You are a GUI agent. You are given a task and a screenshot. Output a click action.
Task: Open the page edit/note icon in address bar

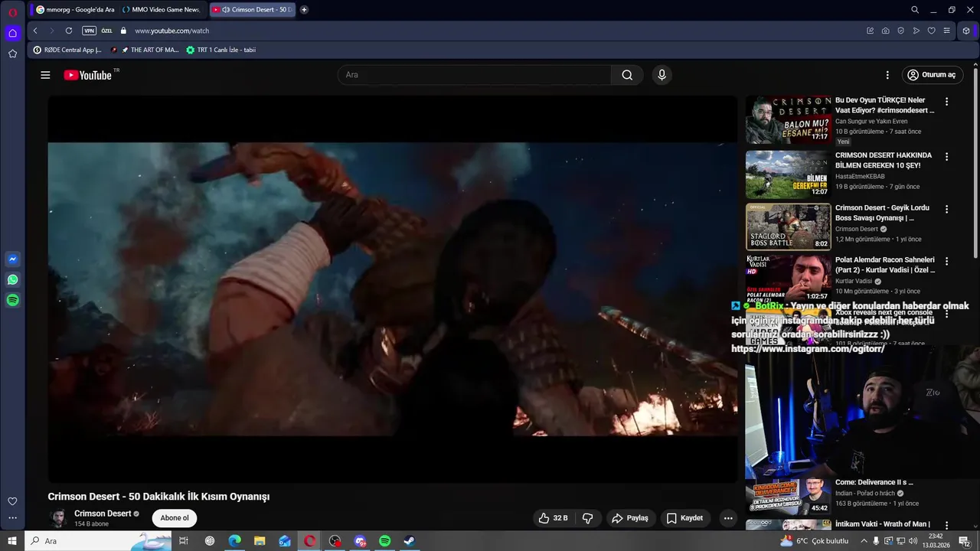pos(870,31)
